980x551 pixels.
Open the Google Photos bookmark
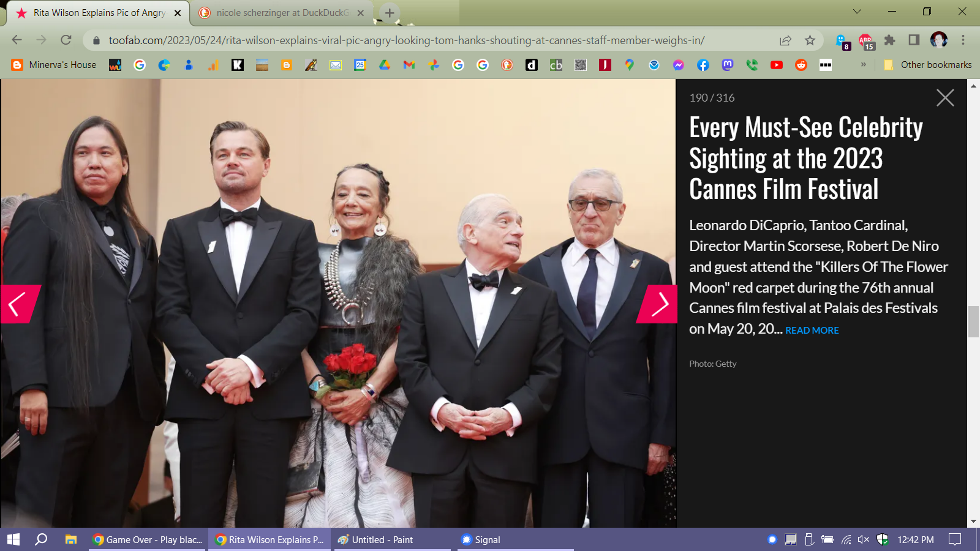pos(434,65)
